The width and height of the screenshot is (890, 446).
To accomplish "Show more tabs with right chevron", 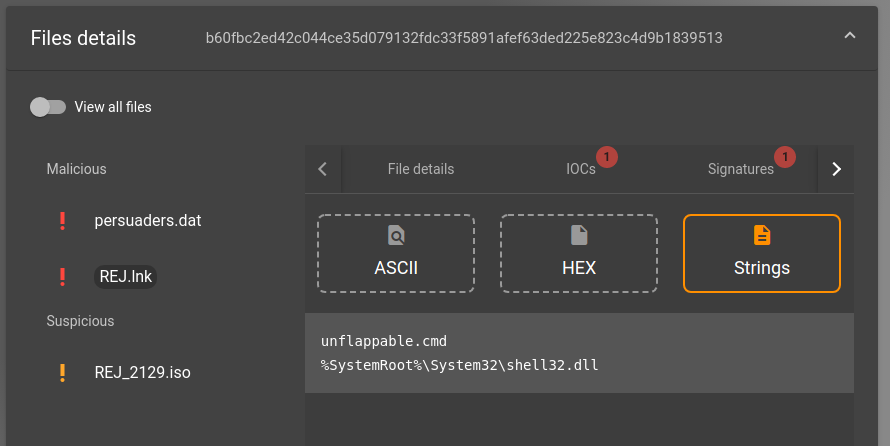I will point(836,169).
